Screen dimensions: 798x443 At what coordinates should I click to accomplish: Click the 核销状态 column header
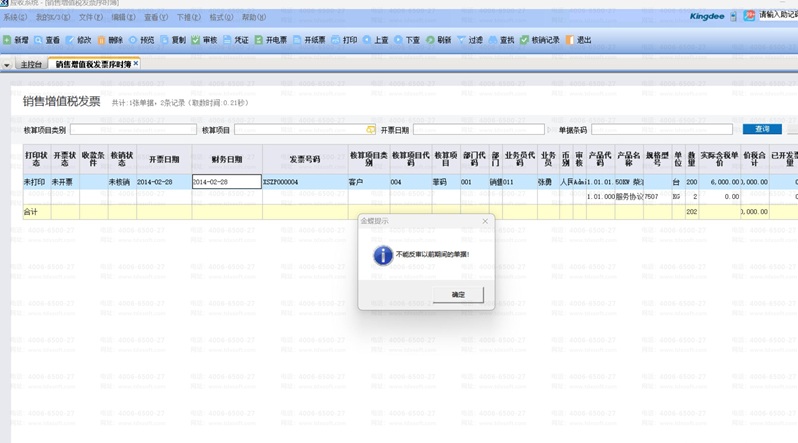[122, 159]
